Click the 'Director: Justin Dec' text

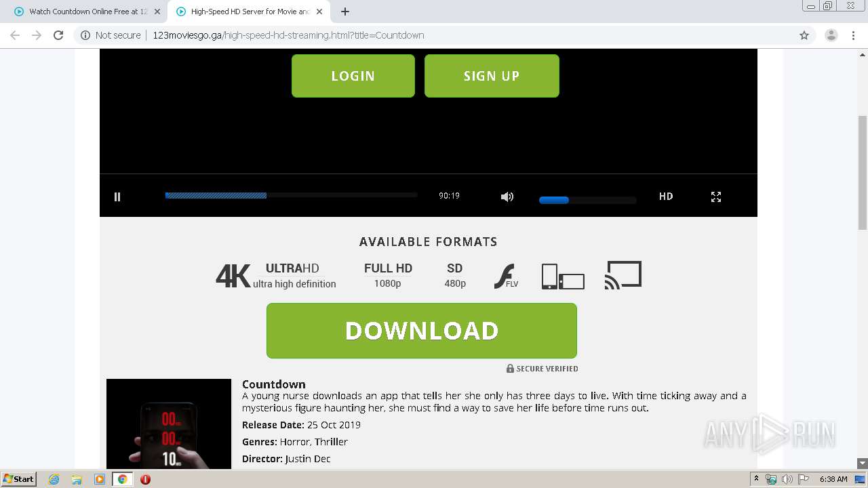pyautogui.click(x=286, y=459)
